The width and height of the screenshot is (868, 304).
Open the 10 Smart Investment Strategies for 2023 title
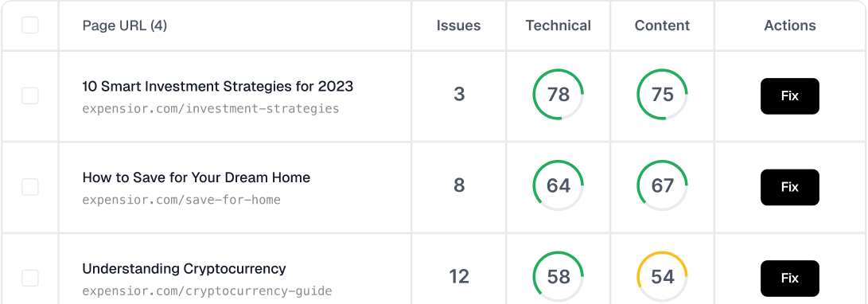217,87
